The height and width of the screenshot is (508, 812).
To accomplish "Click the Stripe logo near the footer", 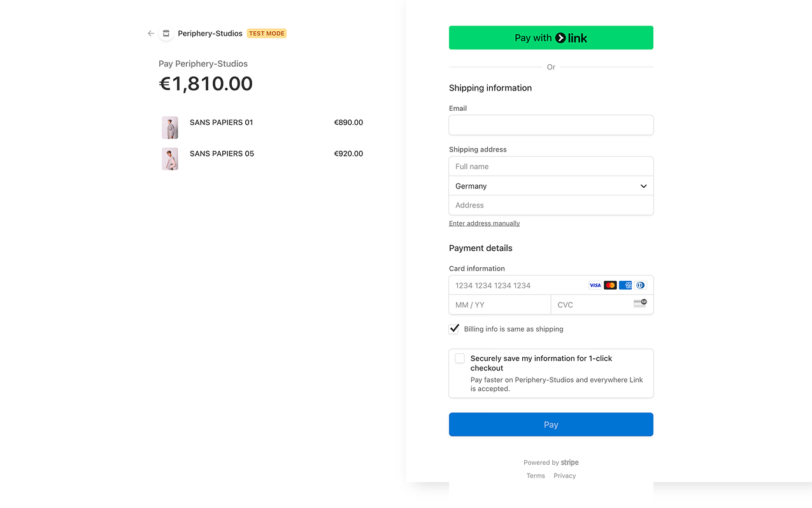I will tap(569, 462).
